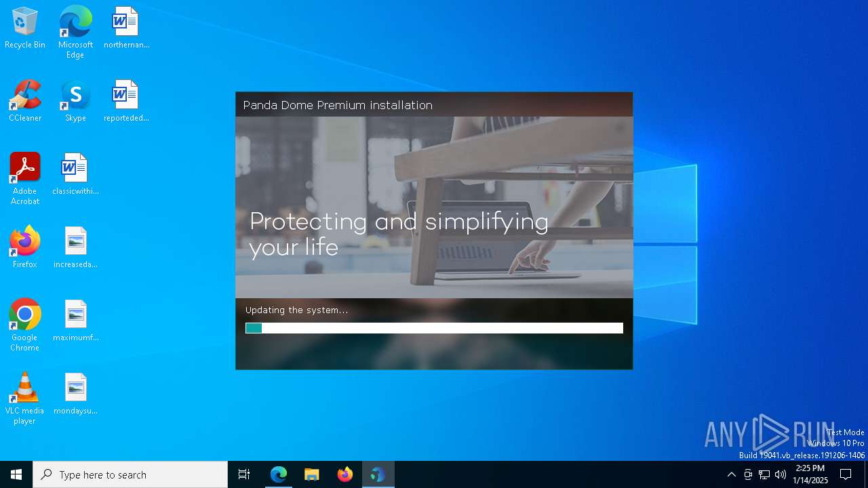868x488 pixels.
Task: Launch Firefox from desktop shortcut
Action: click(25, 247)
